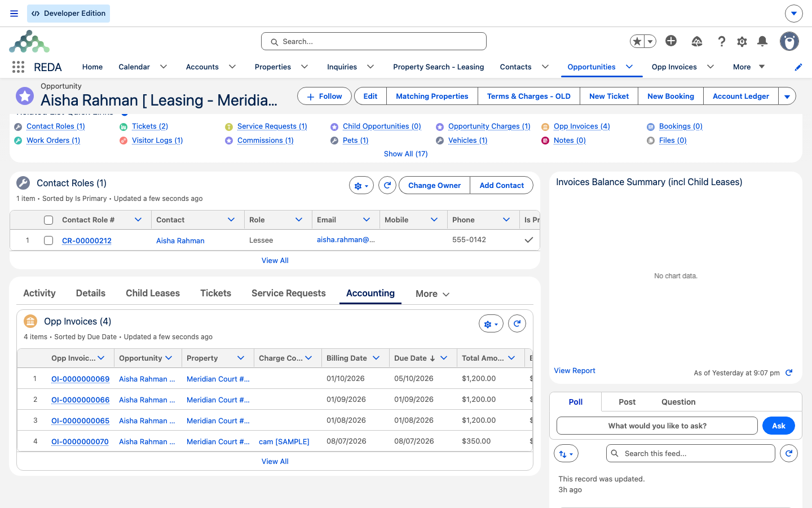This screenshot has height=508, width=812.
Task: Switch to the Child Leases tab
Action: [x=153, y=293]
